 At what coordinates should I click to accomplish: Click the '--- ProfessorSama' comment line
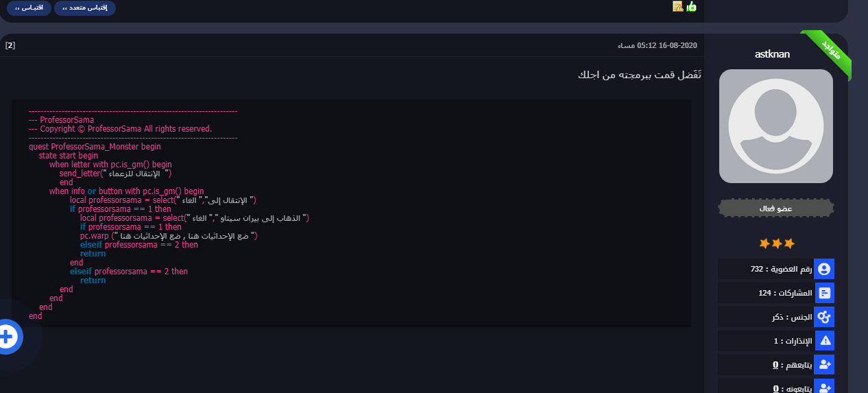click(62, 120)
